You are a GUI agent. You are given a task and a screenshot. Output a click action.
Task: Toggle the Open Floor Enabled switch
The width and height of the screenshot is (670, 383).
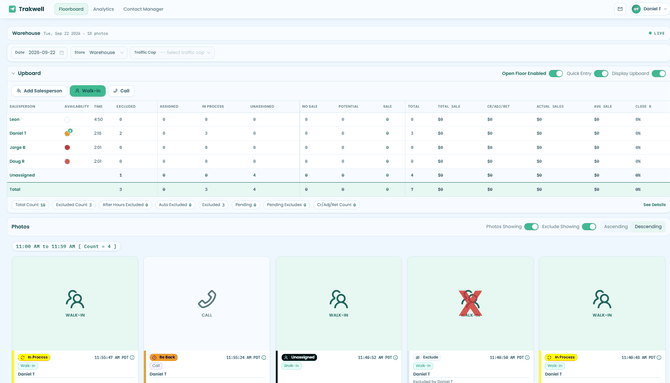coord(556,74)
